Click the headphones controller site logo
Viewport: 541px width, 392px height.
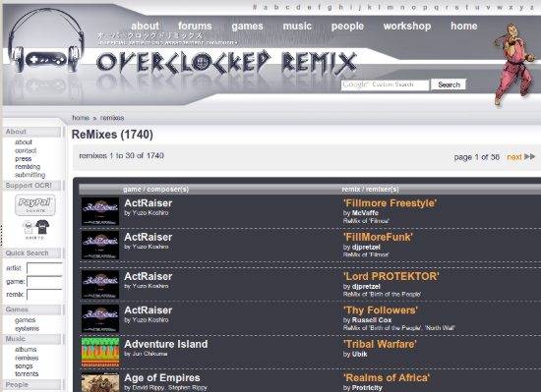46,40
